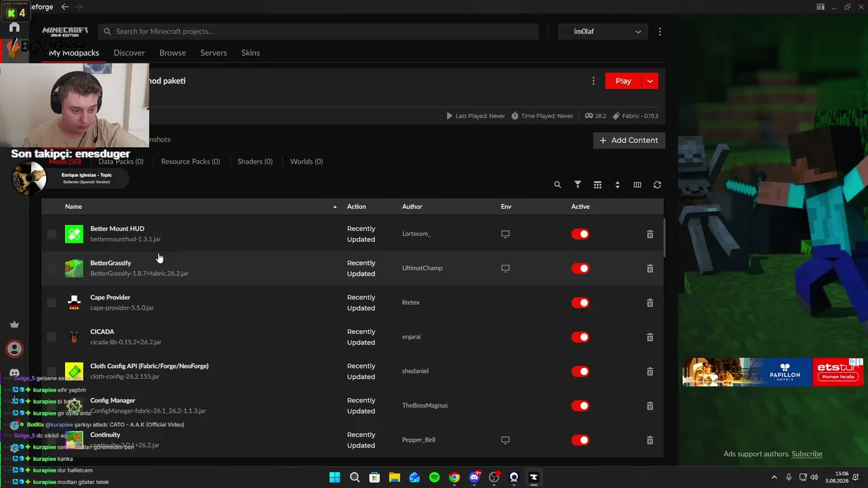Screen dimensions: 868x488
Task: Open the modpack three-dot options menu
Action: click(x=593, y=81)
